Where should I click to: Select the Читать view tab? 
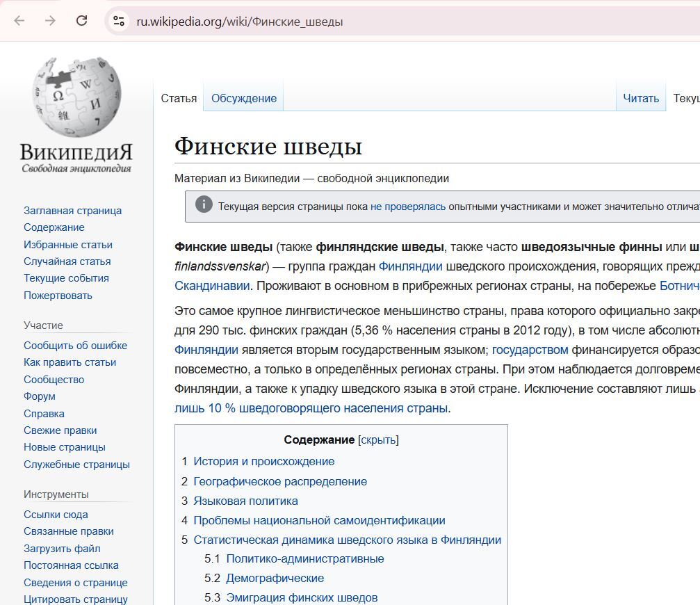(x=640, y=98)
